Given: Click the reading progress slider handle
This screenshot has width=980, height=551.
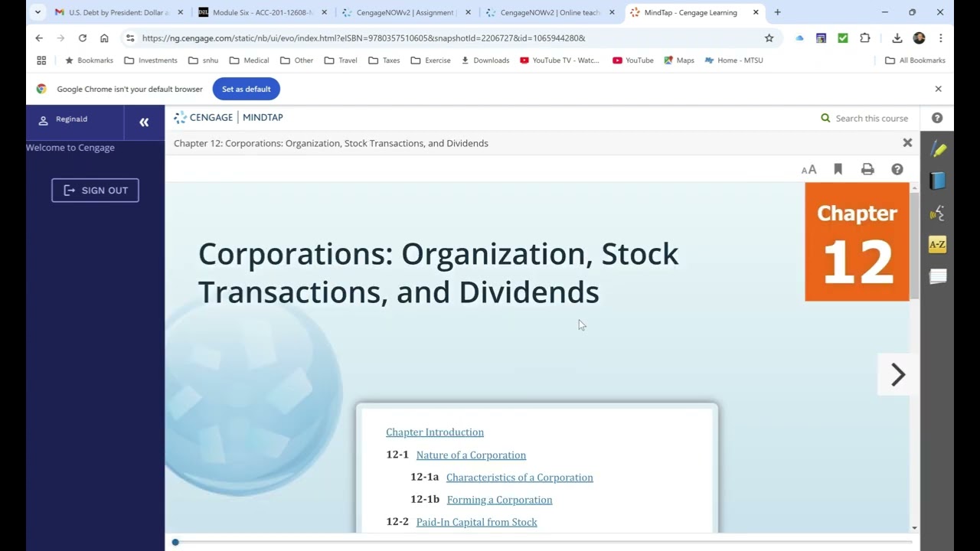Looking at the screenshot, I should [175, 542].
